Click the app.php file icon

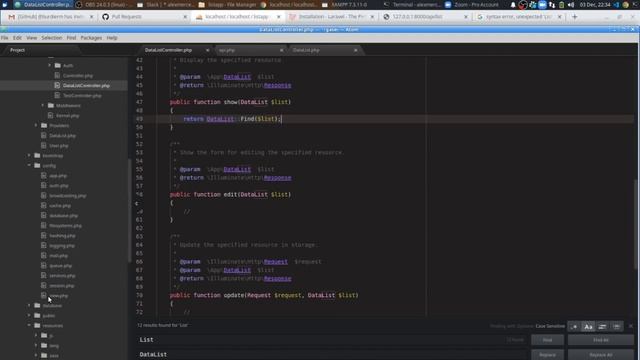[x=44, y=176]
